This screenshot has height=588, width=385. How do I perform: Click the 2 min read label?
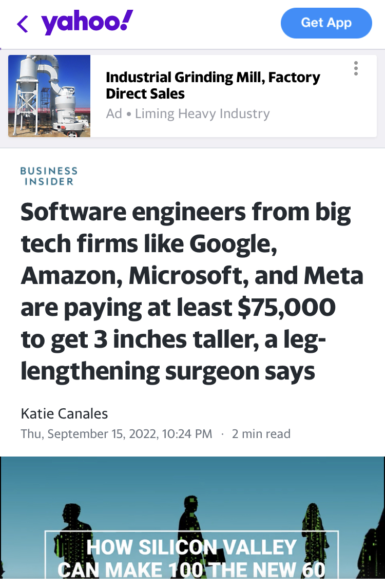click(x=261, y=434)
